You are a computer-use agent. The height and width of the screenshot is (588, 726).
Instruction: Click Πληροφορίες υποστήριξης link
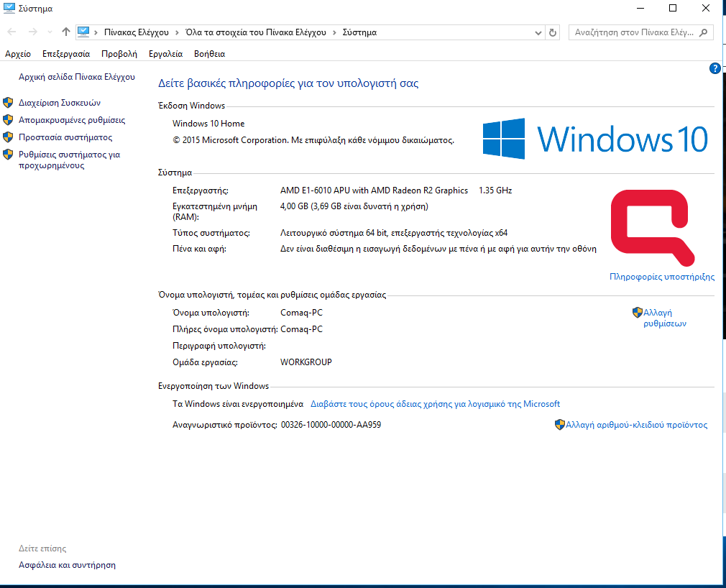coord(662,277)
